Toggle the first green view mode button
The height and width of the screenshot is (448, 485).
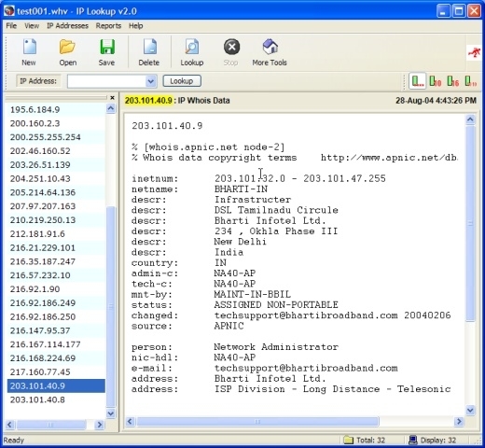click(417, 81)
